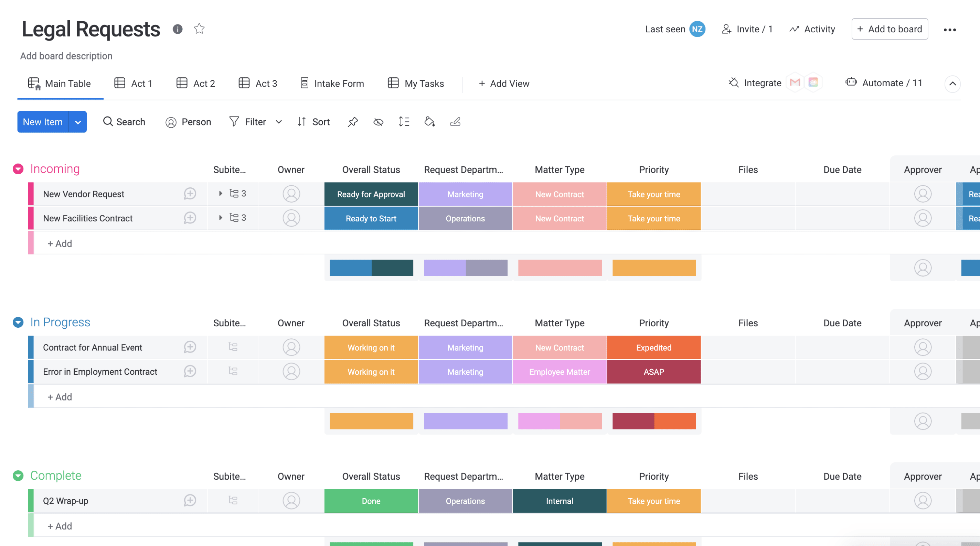Change Internal matter type cell
The image size is (980, 546).
tap(559, 501)
